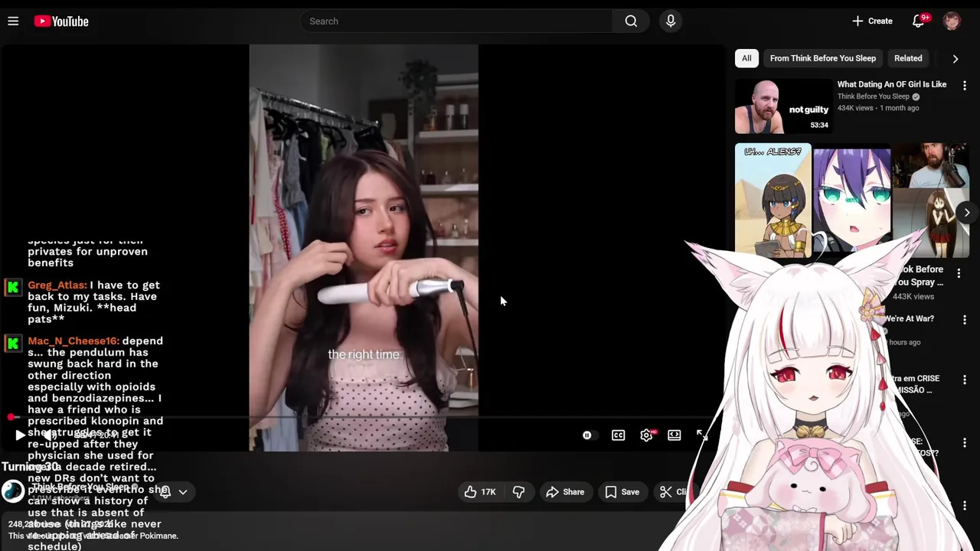Go to YouTube home via logo

pyautogui.click(x=61, y=21)
